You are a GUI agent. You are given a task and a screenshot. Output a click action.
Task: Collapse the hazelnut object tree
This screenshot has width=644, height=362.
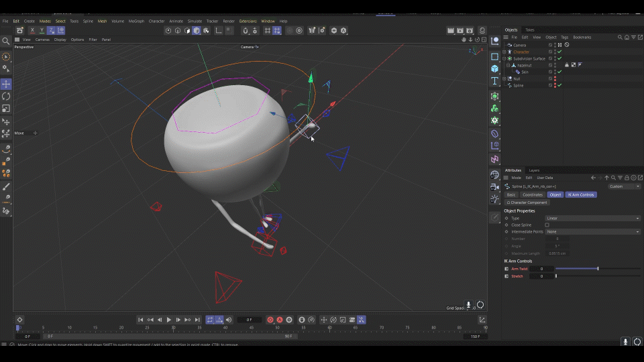pyautogui.click(x=508, y=65)
